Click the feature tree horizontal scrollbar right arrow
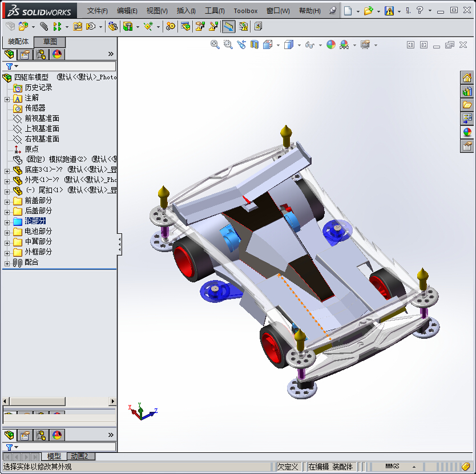The image size is (476, 474). (x=112, y=401)
